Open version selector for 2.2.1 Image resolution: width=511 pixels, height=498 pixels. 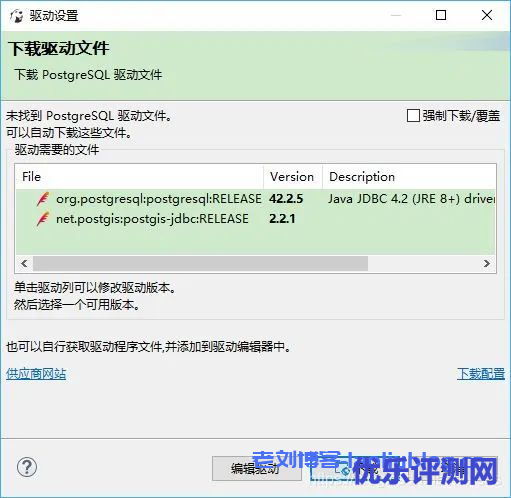[x=282, y=219]
